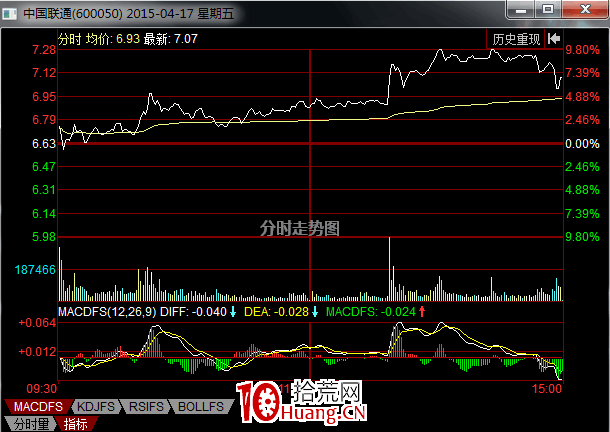The height and width of the screenshot is (432, 610).
Task: Click the 历史重现 button
Action: (x=515, y=39)
